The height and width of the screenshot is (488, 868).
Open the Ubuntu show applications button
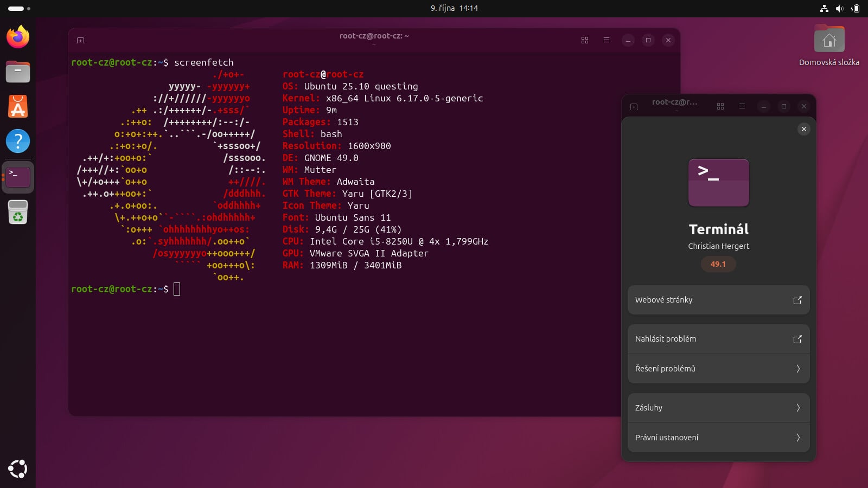pyautogui.click(x=18, y=468)
